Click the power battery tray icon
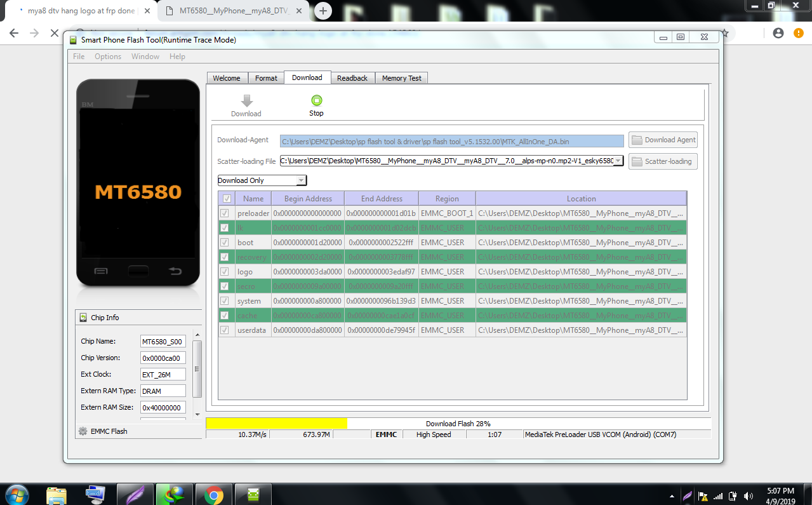Viewport: 812px width, 505px height. [733, 495]
